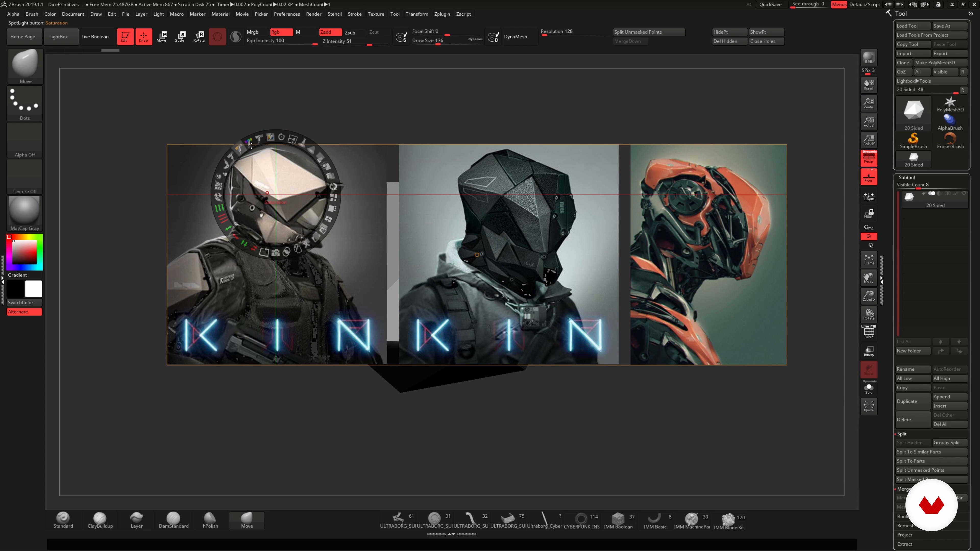Click the AAHalf view icon
Viewport: 980px width, 551px height.
point(868,140)
